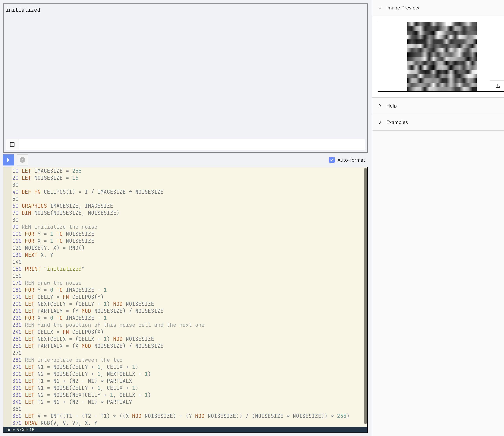Click line 40 DEF FN CELLPOS definition
Viewport: 504px width, 436px height.
pyautogui.click(x=88, y=192)
